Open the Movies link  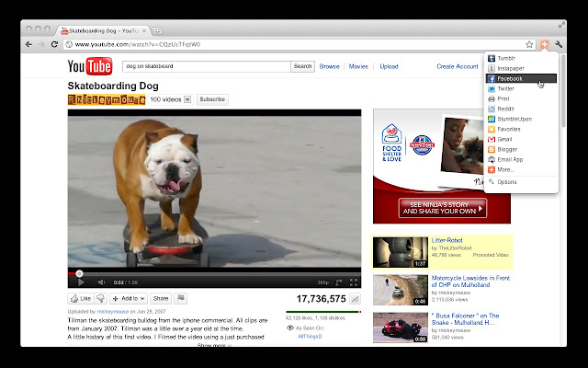[358, 66]
